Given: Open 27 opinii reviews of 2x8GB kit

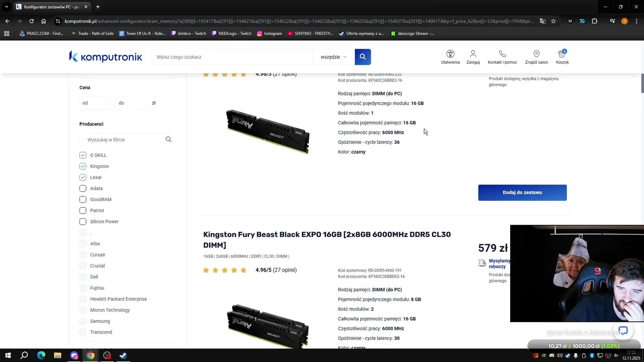Looking at the screenshot, I should click(285, 270).
